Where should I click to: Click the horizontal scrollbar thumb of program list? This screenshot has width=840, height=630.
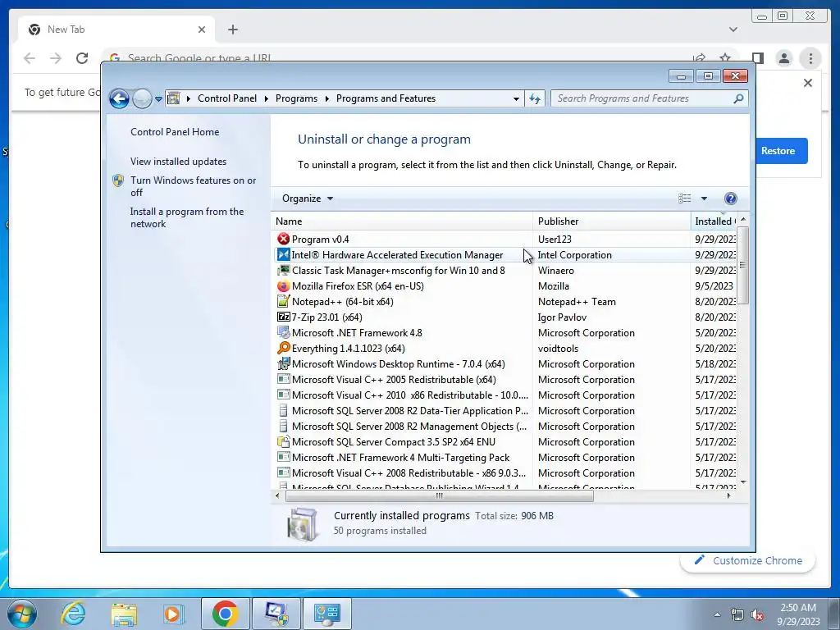[440, 496]
